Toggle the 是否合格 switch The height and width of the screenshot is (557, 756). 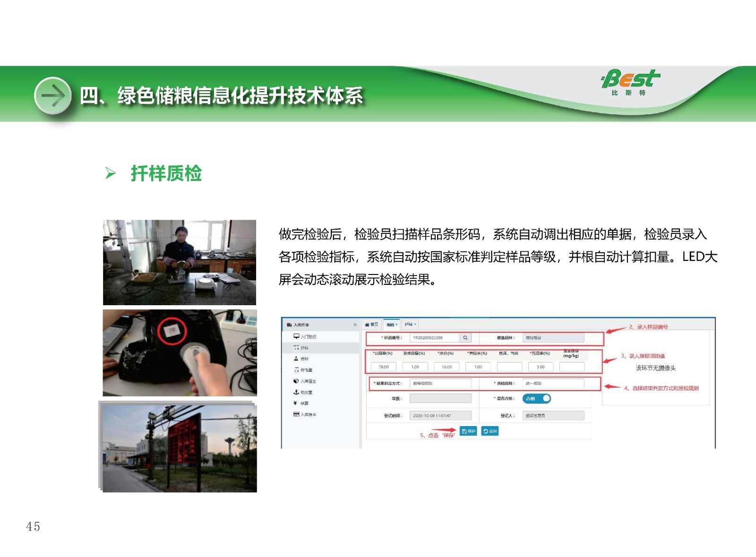pos(537,399)
